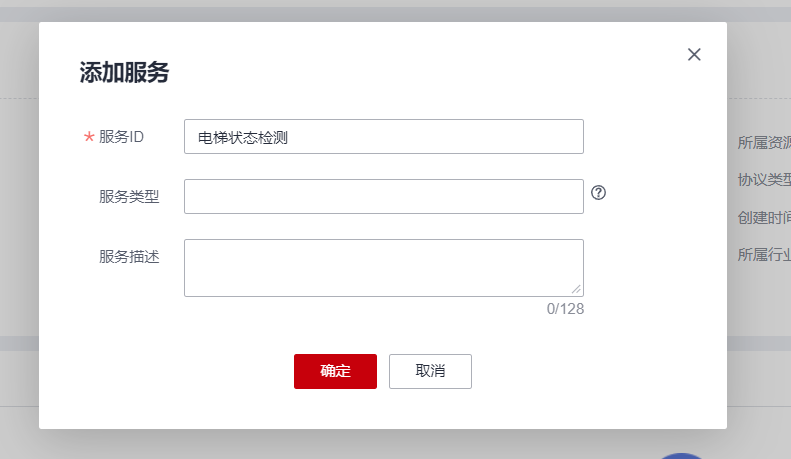Focus the 服务ID input field

coord(383,137)
